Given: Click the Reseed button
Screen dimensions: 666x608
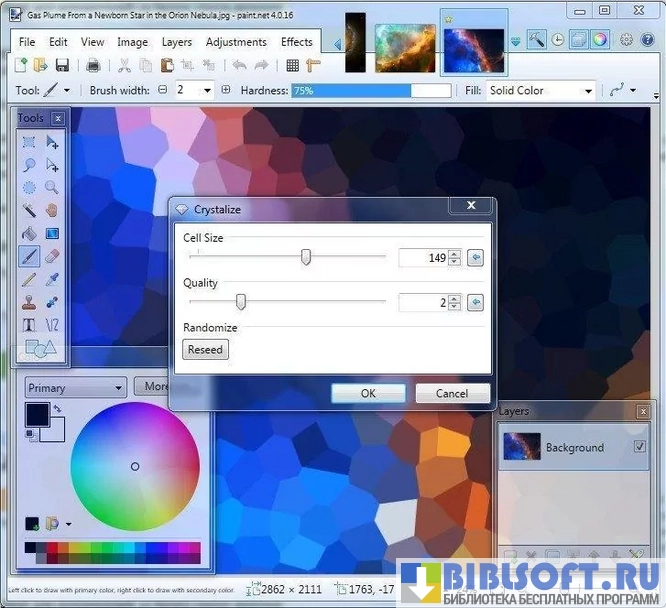Looking at the screenshot, I should [x=206, y=349].
